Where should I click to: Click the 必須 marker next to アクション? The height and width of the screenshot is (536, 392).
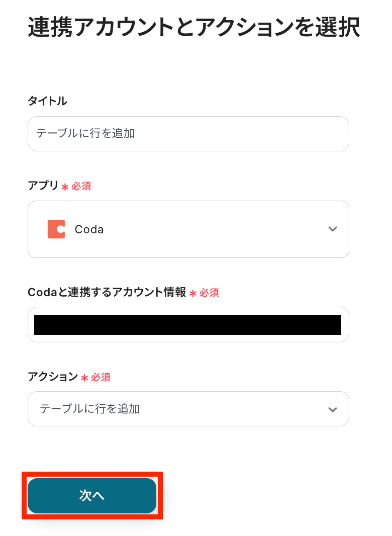tap(101, 377)
